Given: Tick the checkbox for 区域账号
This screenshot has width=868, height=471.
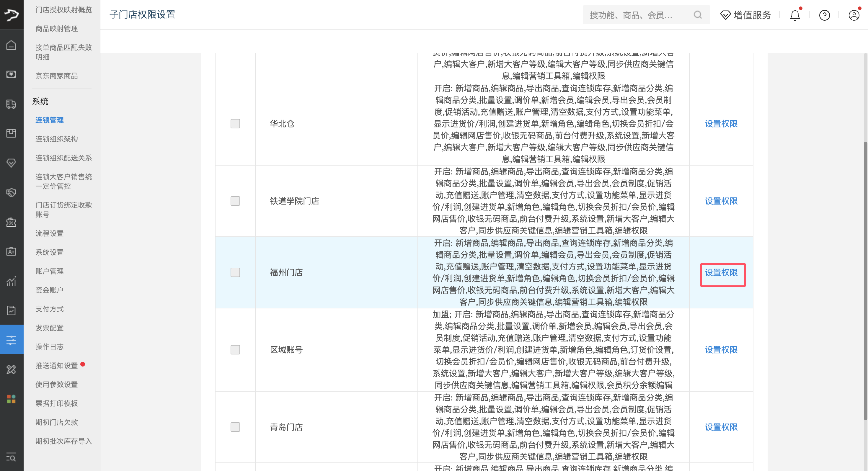Looking at the screenshot, I should [x=235, y=350].
